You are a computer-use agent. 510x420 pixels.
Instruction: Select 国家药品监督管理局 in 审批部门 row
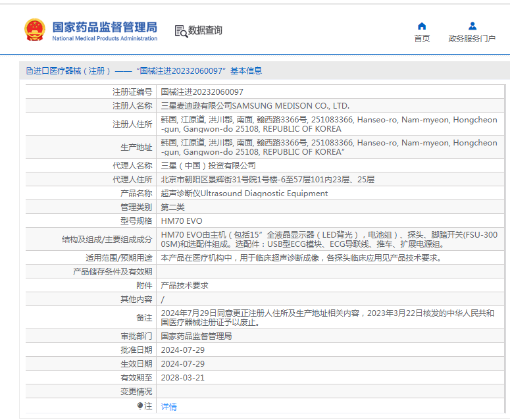196,336
